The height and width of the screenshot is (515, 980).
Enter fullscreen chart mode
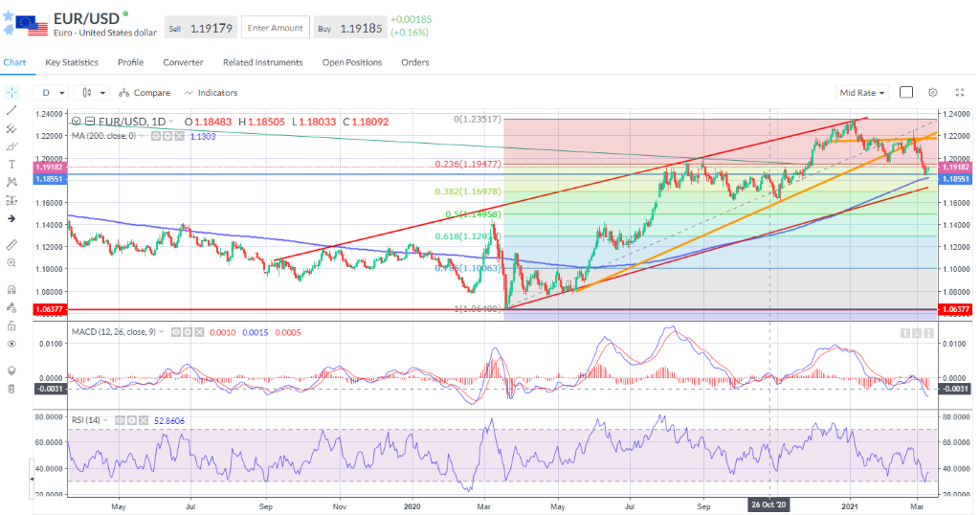959,93
